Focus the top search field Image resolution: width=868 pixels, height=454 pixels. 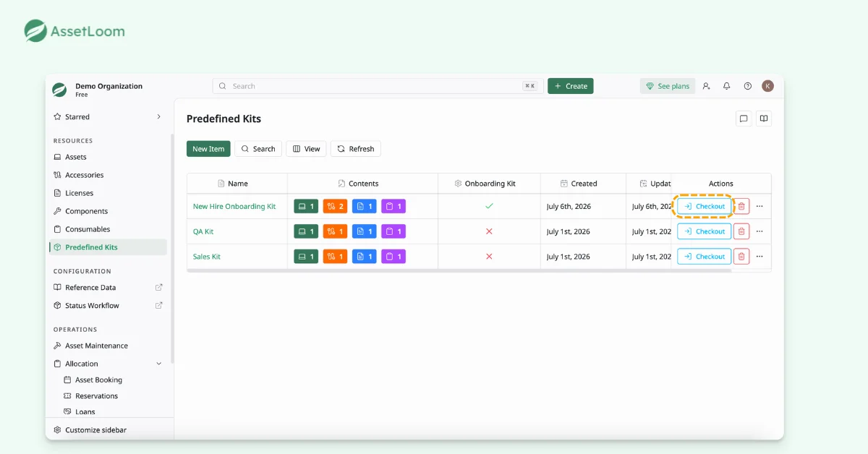378,86
